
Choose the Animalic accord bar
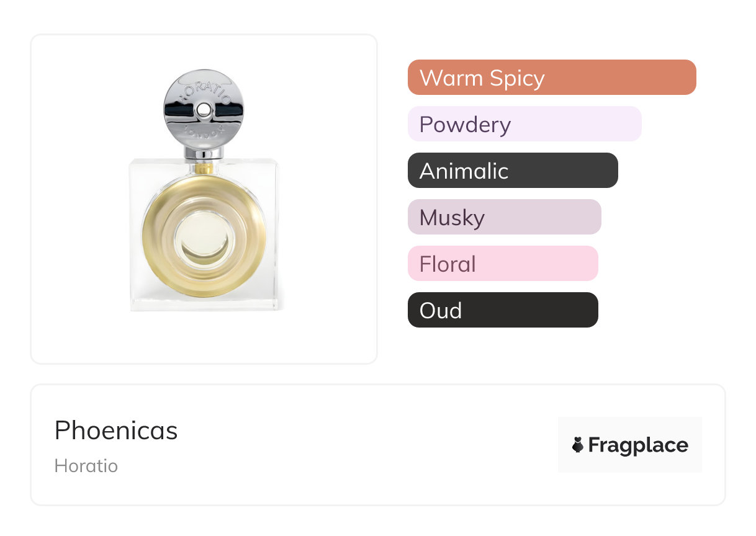[x=513, y=171]
